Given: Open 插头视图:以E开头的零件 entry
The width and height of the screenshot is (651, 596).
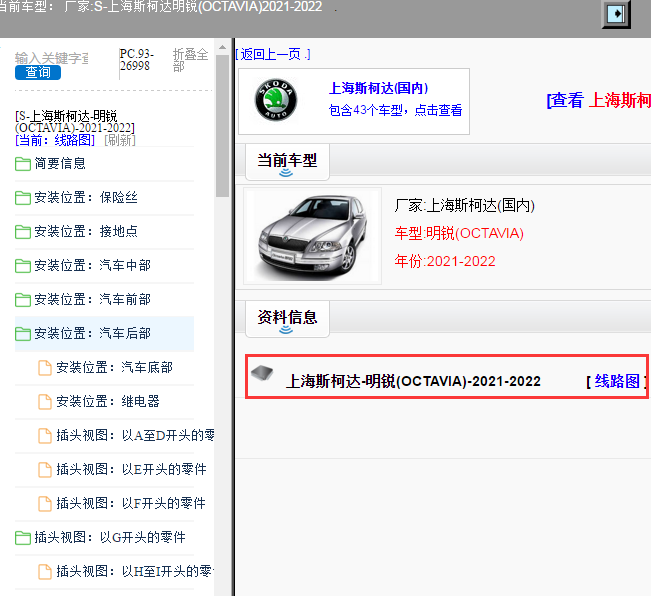Looking at the screenshot, I should (x=131, y=470).
